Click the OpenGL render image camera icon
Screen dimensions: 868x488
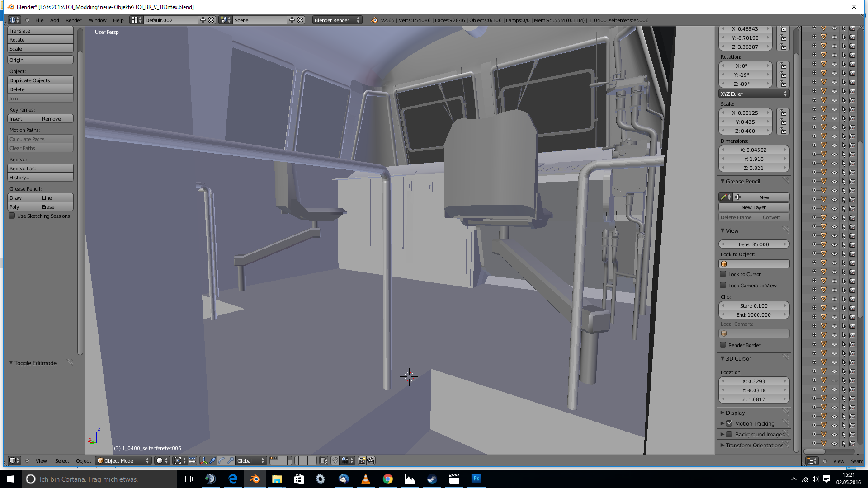click(x=362, y=460)
